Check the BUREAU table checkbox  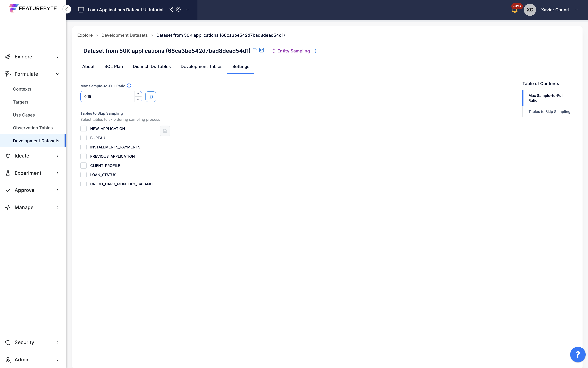point(83,138)
